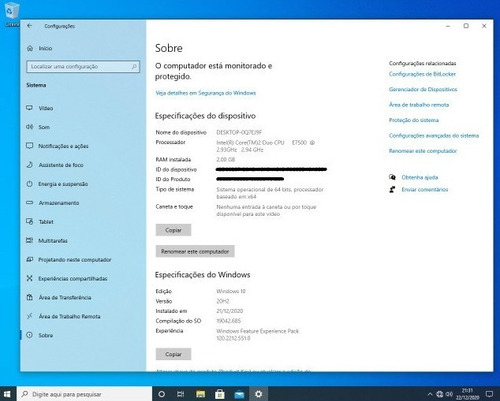The image size is (500, 401).
Task: Go back with the Configurações back arrow
Action: pyautogui.click(x=30, y=26)
